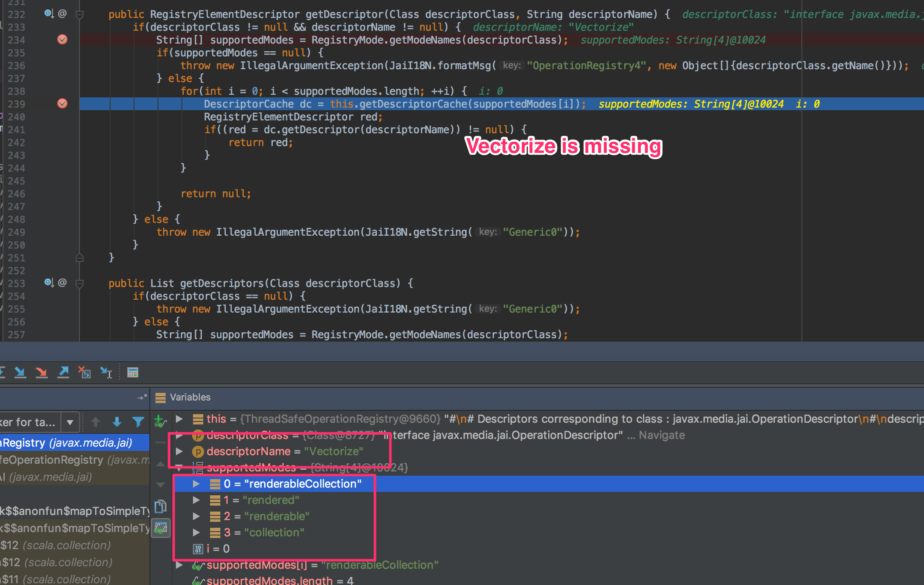Click 'return null;' on line 246

point(216,194)
